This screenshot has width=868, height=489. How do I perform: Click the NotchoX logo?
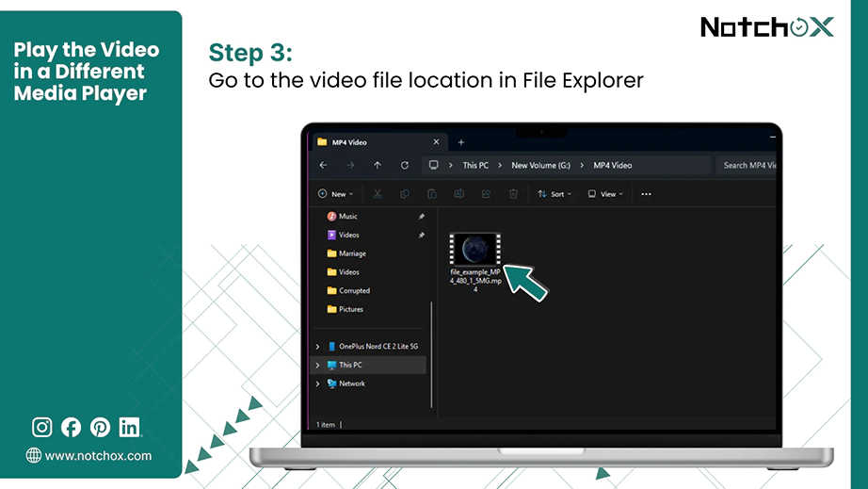pyautogui.click(x=766, y=27)
